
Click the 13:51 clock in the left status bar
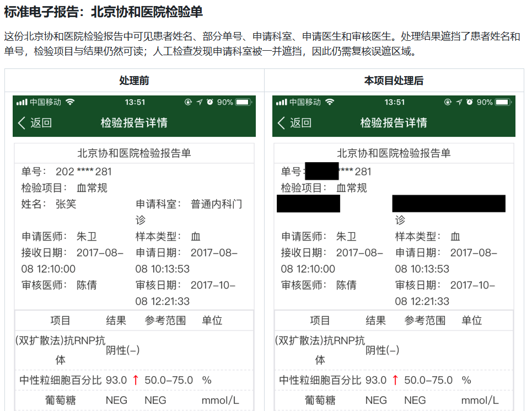point(135,102)
